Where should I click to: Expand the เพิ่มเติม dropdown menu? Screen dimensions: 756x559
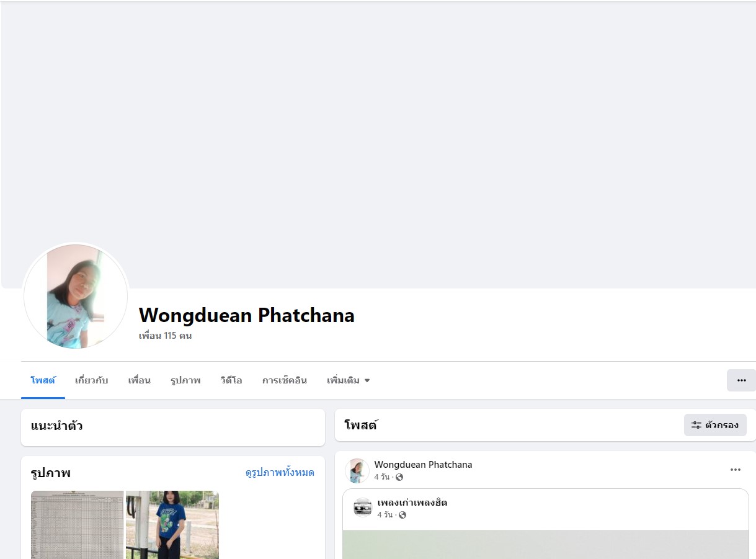coord(349,380)
